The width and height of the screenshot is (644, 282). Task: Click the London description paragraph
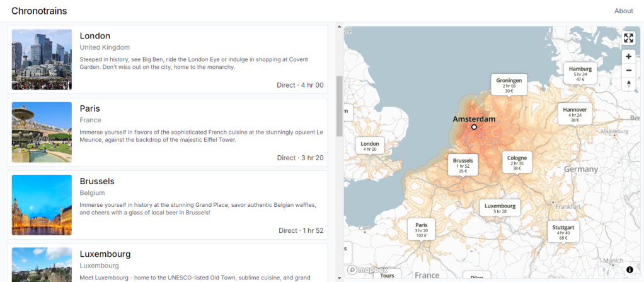pos(194,63)
